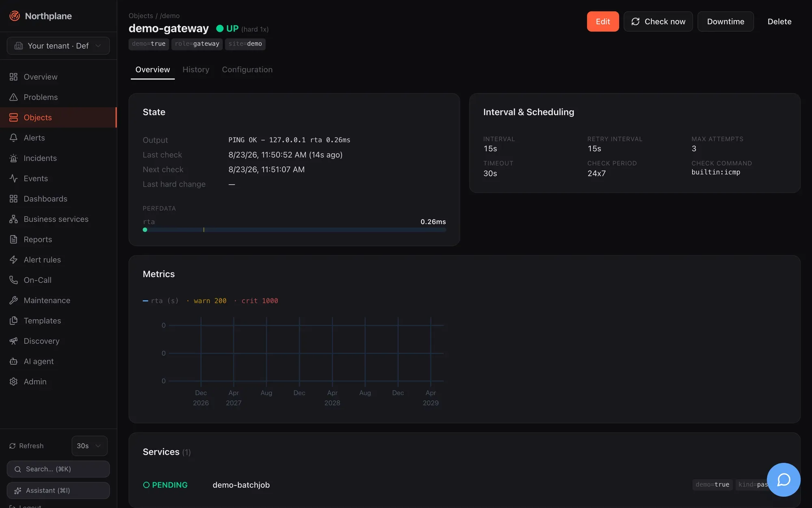Click the 0.26ms rta value
The height and width of the screenshot is (508, 812).
pos(433,222)
